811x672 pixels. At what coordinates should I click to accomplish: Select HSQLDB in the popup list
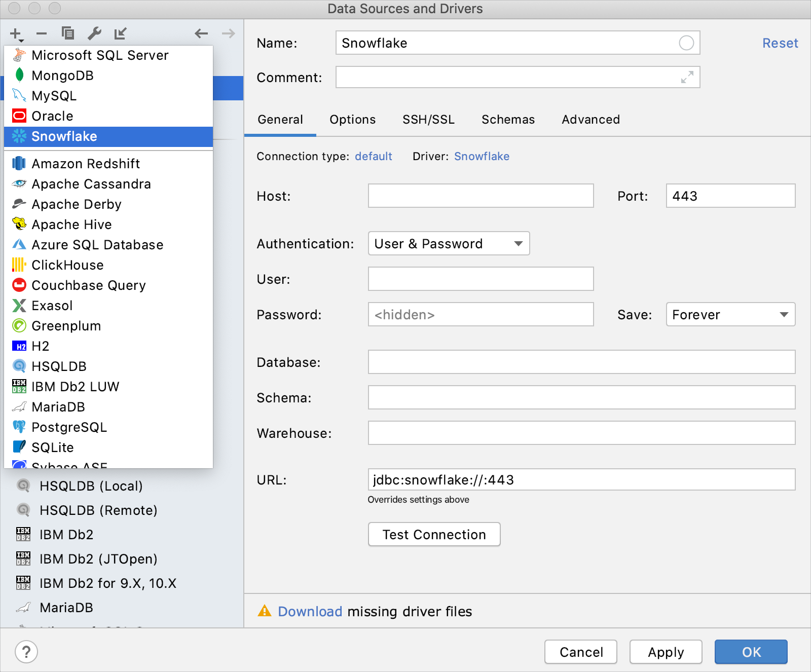[108, 366]
